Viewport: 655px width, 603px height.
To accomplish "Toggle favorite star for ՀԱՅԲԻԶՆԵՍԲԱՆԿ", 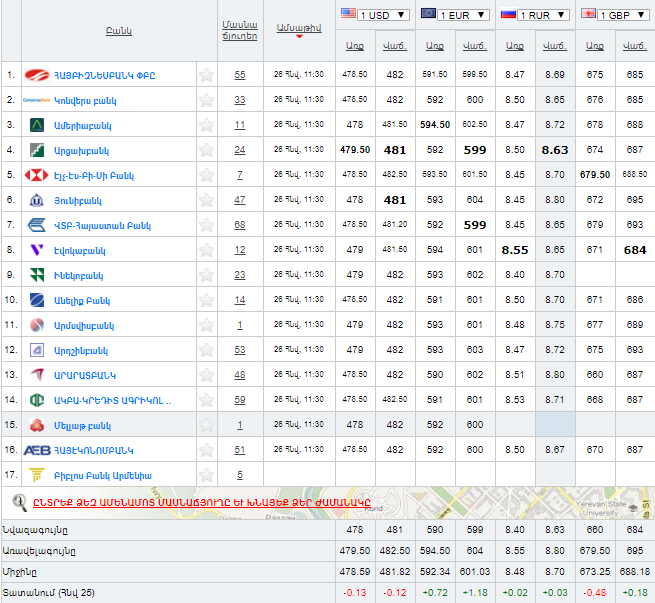I will tap(206, 75).
